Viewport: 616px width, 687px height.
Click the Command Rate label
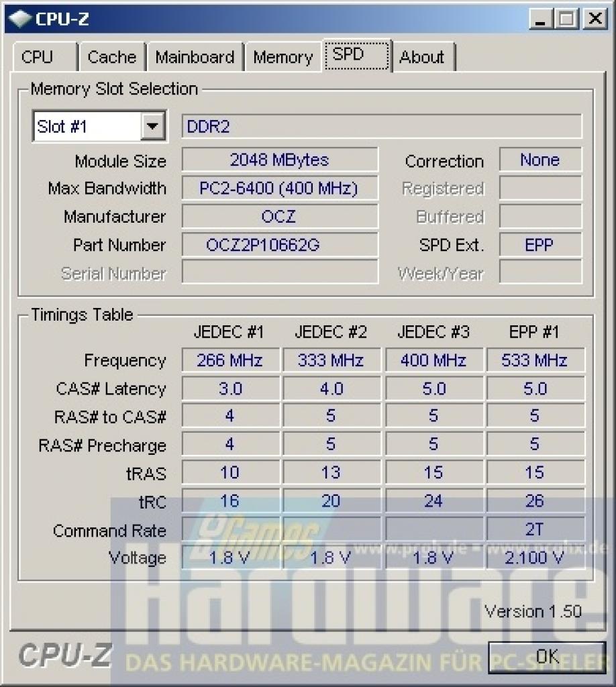pyautogui.click(x=109, y=531)
